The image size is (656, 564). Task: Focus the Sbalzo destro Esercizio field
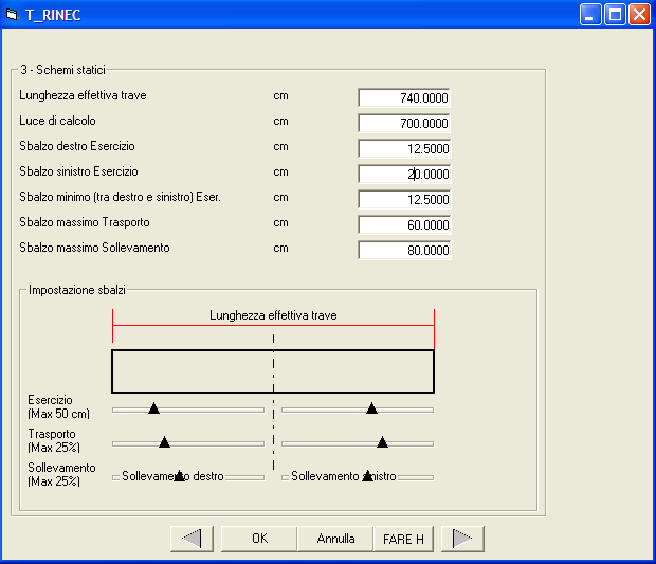pos(405,148)
